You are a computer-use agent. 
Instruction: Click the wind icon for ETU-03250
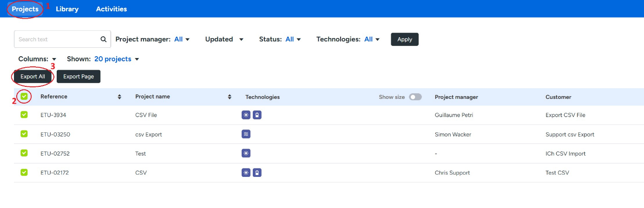[246, 134]
